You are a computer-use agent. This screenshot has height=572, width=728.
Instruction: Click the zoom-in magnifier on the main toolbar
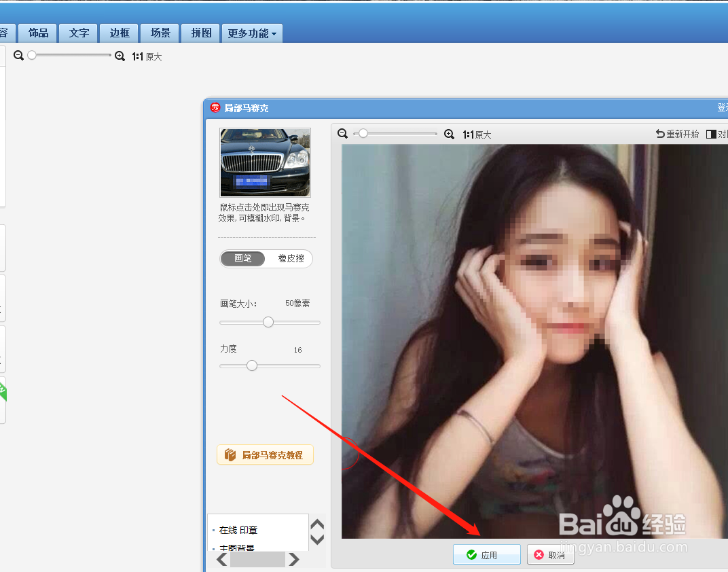coord(120,56)
